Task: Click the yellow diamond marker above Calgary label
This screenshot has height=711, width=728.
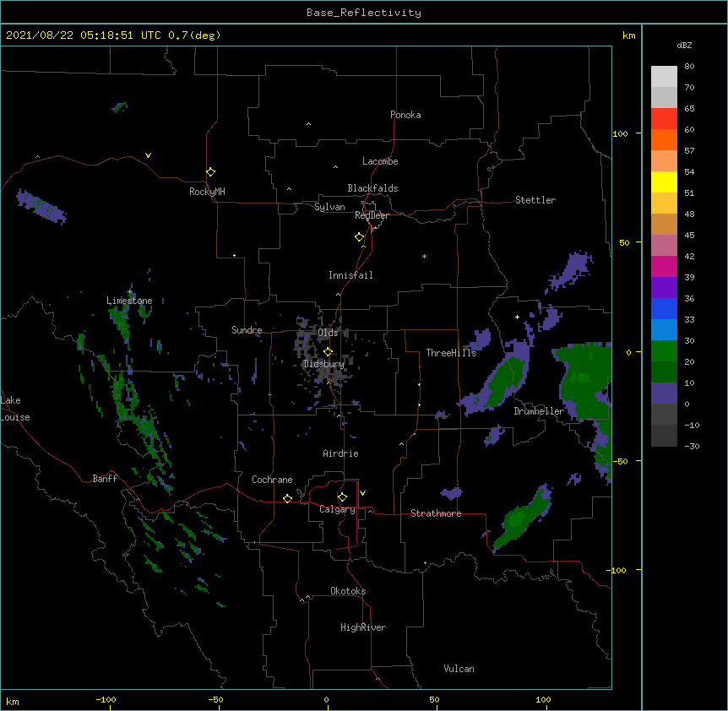Action: coord(342,497)
